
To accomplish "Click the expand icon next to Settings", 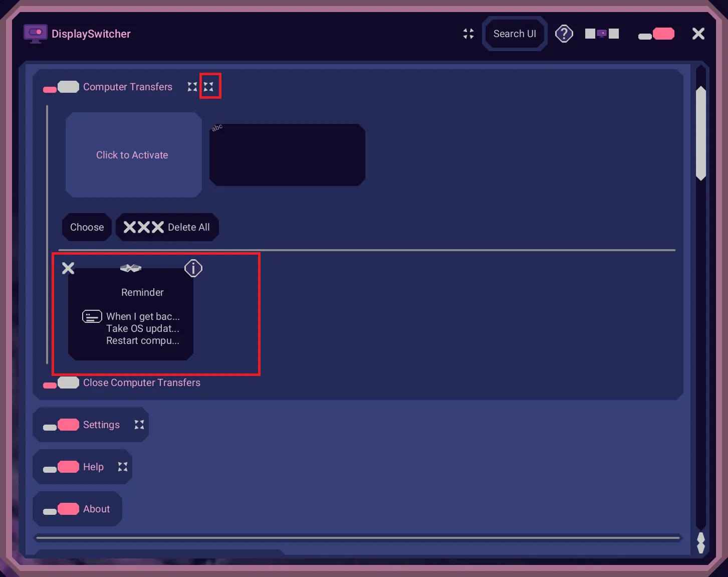I will pyautogui.click(x=139, y=425).
